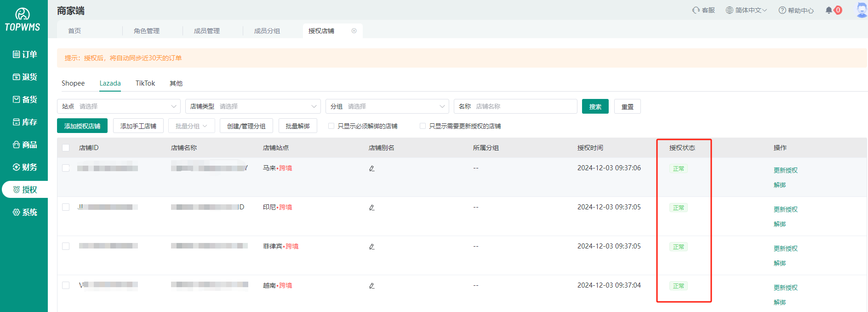
Task: Close the 授权店铺 tab
Action: click(x=354, y=31)
